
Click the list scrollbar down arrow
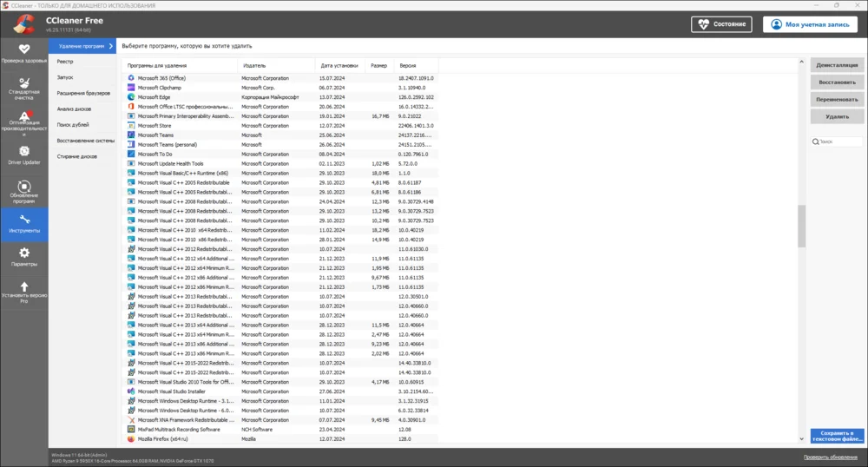(x=801, y=438)
